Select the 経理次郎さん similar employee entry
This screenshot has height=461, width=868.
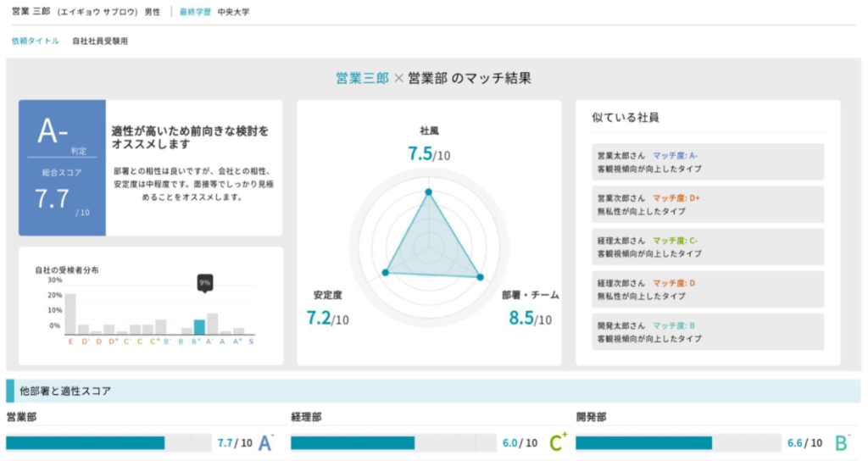coord(708,289)
